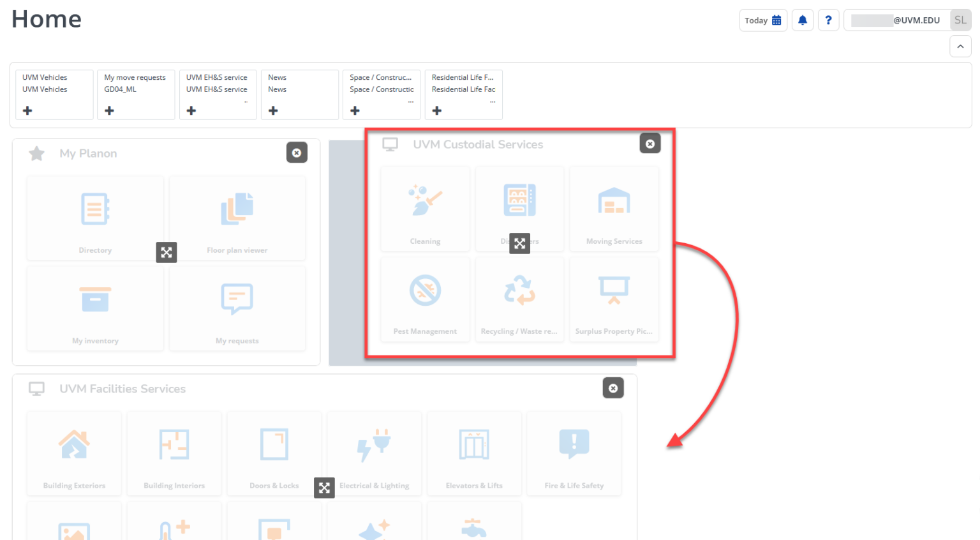Remove the UVM Custodial Services panel
980x540 pixels.
[x=650, y=143]
